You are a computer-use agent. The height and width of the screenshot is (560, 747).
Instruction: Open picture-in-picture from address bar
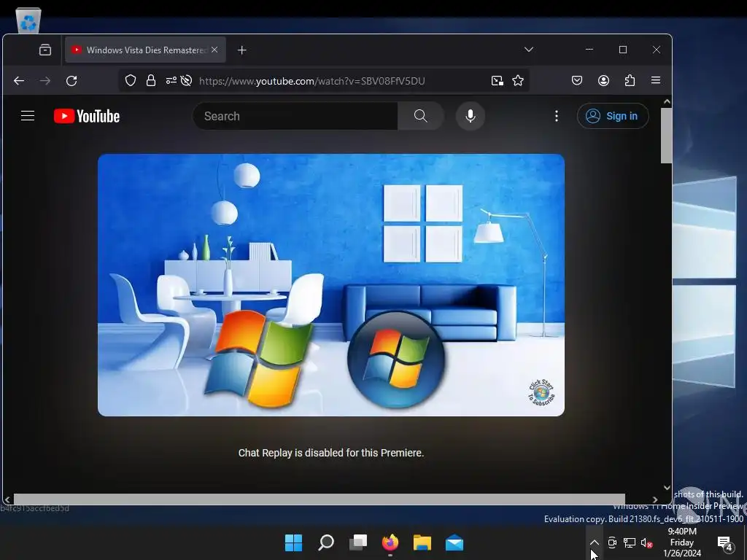tap(498, 81)
